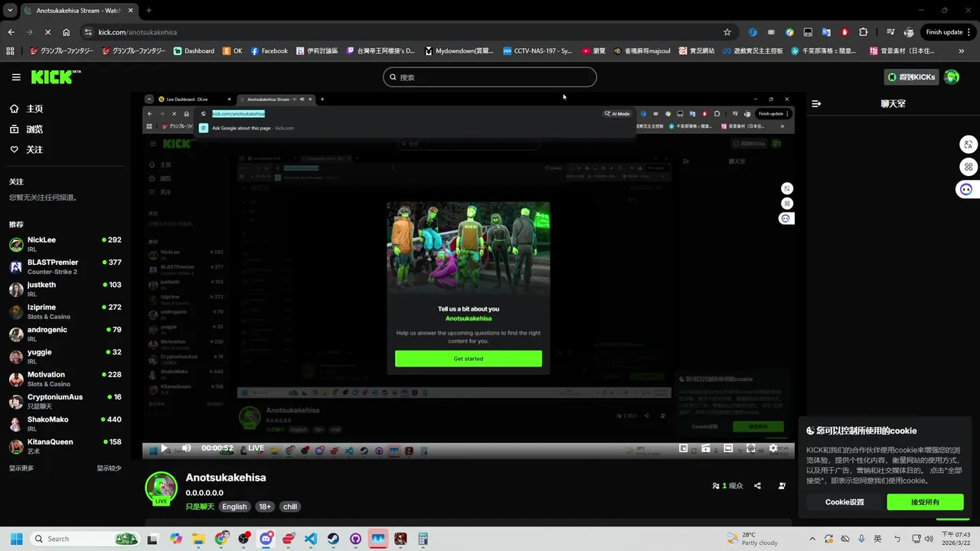Open the Chrome apps grid

pos(10,51)
